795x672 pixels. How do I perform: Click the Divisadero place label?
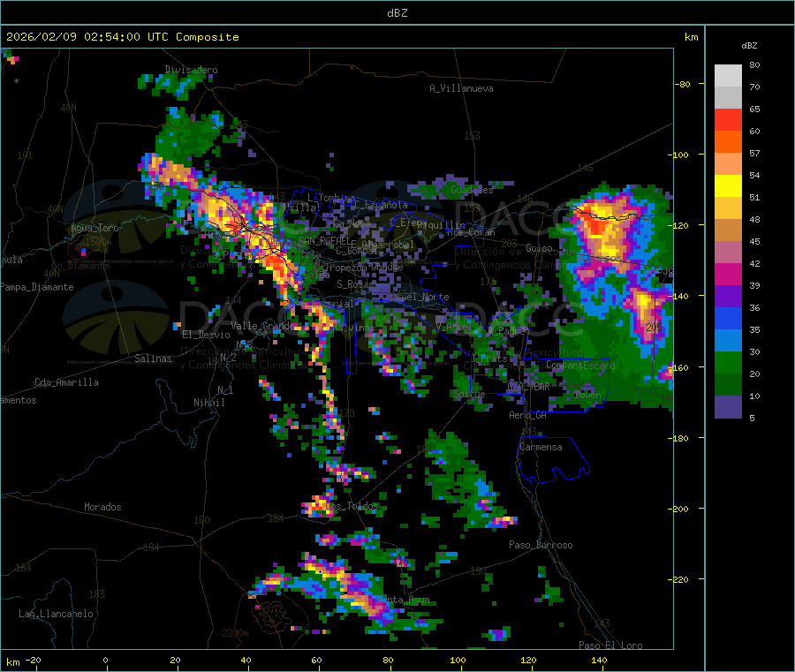(191, 70)
